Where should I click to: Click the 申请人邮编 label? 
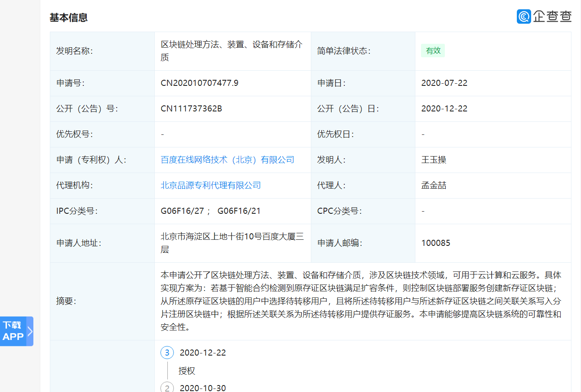pos(339,243)
